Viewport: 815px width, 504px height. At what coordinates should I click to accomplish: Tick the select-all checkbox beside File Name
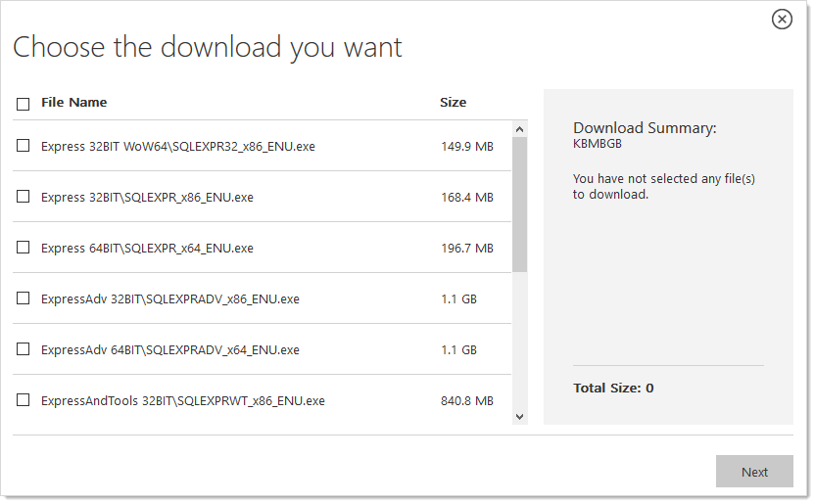(x=24, y=103)
